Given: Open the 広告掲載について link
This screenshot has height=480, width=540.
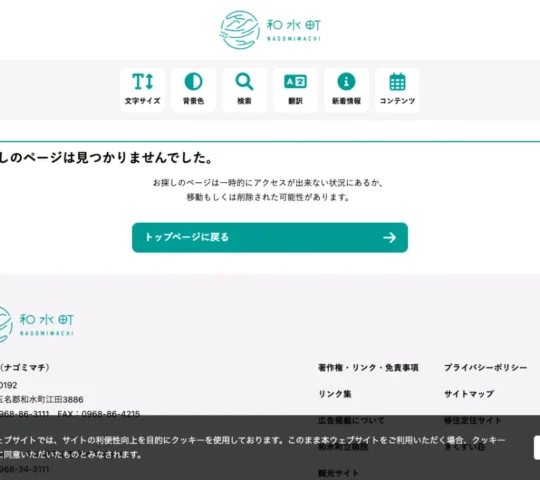Looking at the screenshot, I should point(351,420).
